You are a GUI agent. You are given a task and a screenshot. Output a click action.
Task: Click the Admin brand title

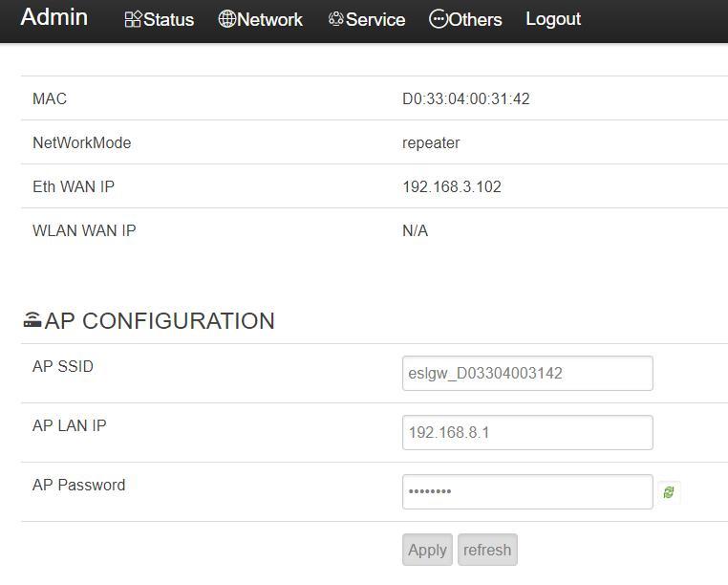pyautogui.click(x=54, y=17)
